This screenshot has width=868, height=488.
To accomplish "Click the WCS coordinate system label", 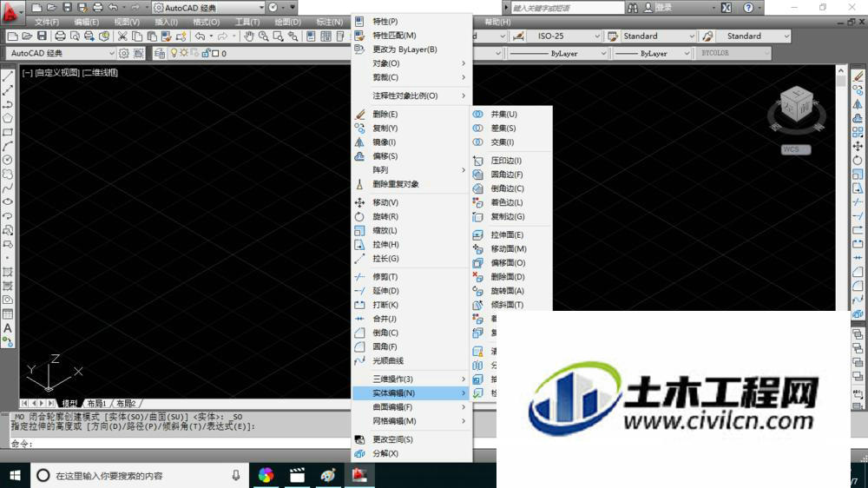I will [x=796, y=149].
